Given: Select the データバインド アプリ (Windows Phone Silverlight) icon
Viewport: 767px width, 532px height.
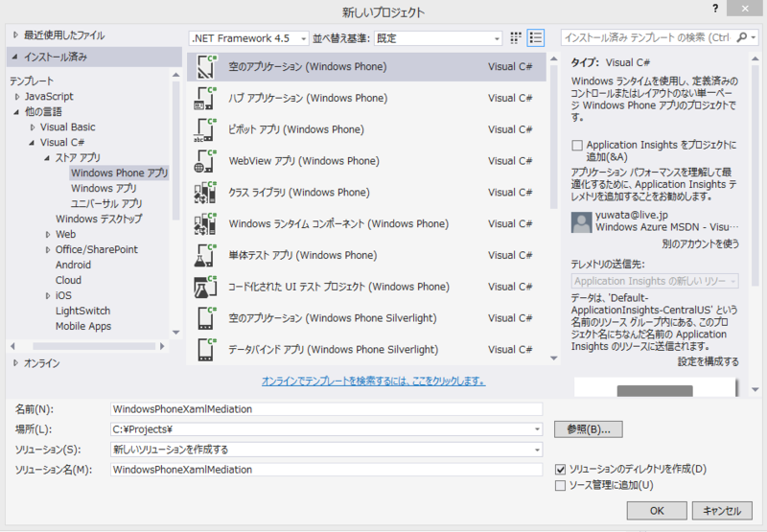Looking at the screenshot, I should [205, 350].
